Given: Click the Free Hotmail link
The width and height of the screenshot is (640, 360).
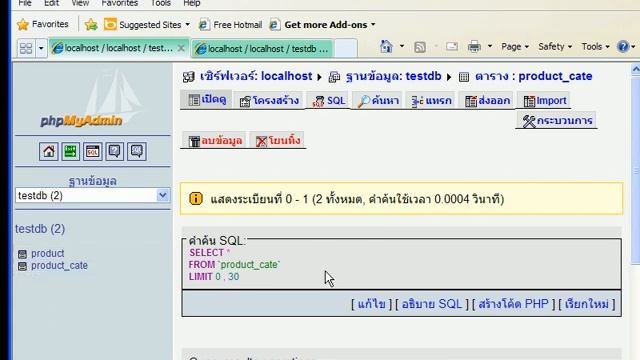Looking at the screenshot, I should 230,25.
